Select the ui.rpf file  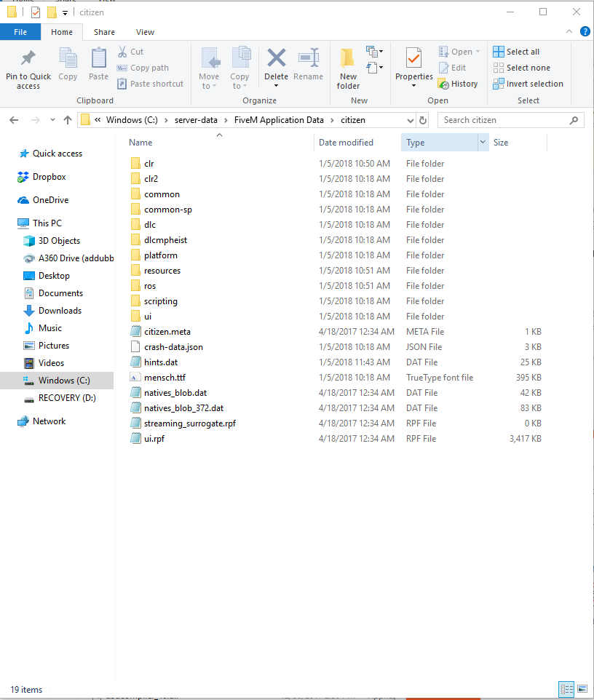click(x=154, y=439)
